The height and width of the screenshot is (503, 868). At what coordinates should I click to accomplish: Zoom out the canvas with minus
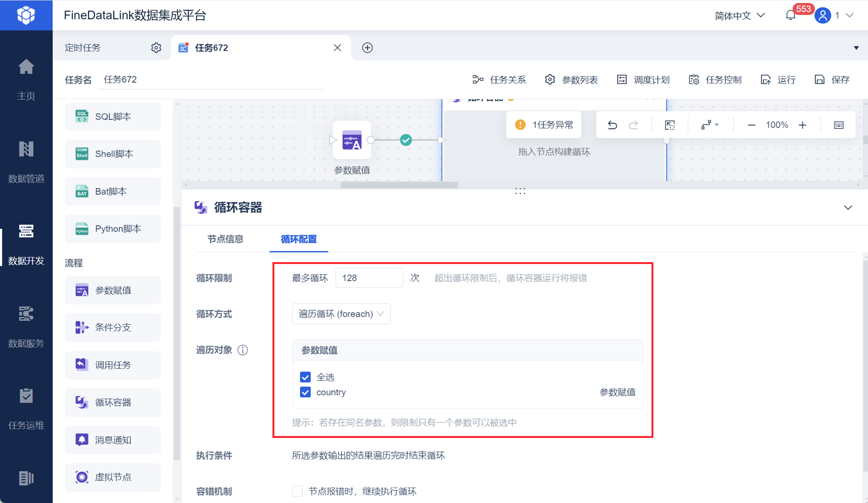click(x=751, y=125)
